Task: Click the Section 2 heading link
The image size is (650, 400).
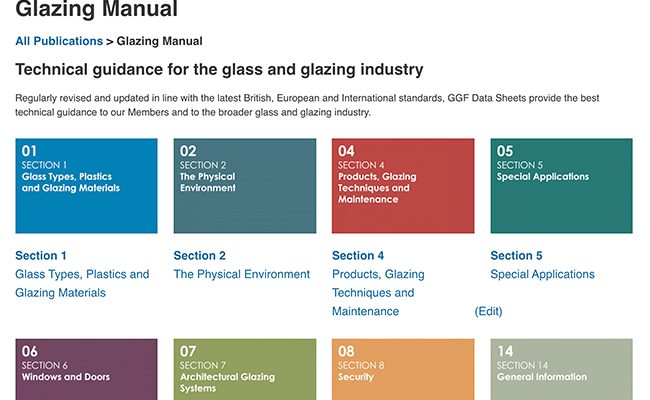Action: tap(199, 255)
